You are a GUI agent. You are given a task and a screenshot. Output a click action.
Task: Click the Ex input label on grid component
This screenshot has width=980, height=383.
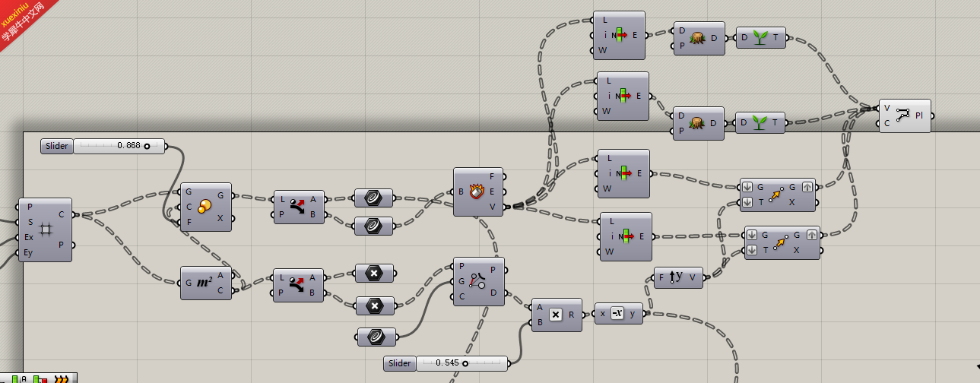(29, 237)
